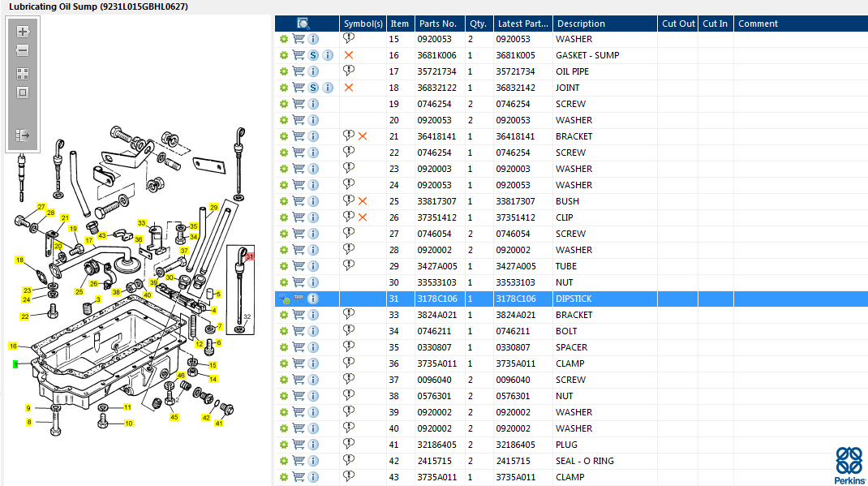Click the S icon for GASKET - SUMP
Image resolution: width=868 pixels, height=486 pixels.
click(313, 55)
